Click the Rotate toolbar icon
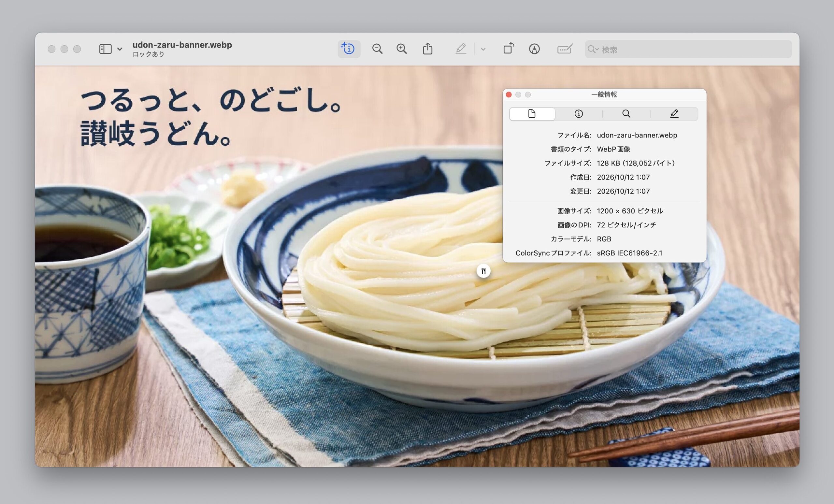 click(x=509, y=49)
